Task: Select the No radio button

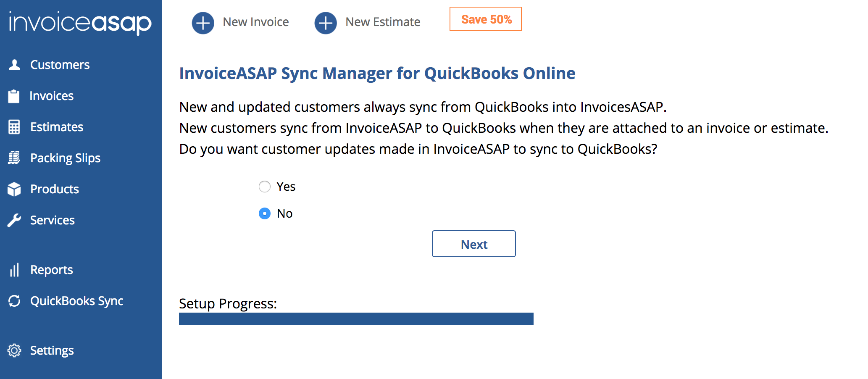Action: (265, 213)
